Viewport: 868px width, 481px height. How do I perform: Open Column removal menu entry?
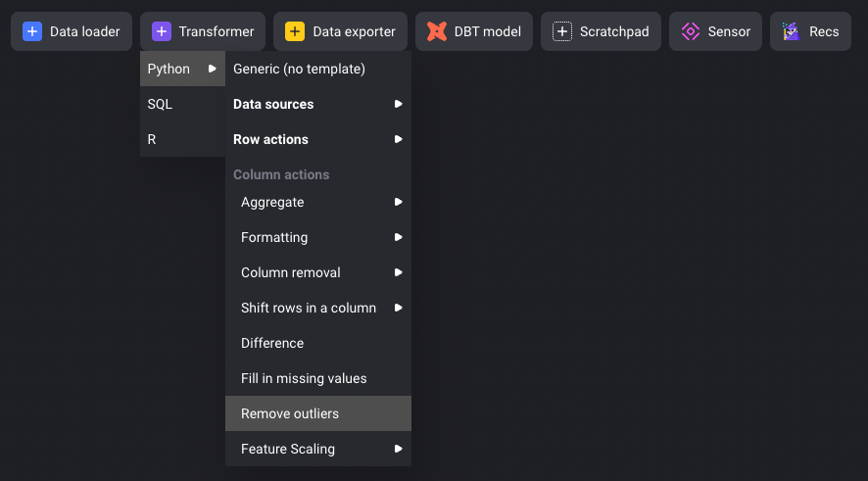[318, 272]
